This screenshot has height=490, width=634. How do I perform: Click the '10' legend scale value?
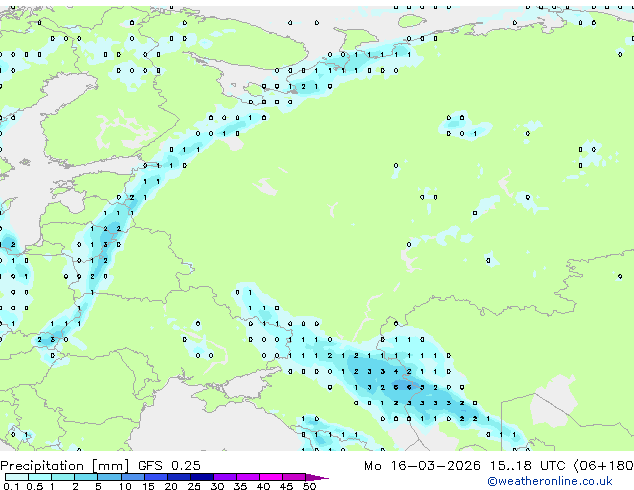click(125, 486)
